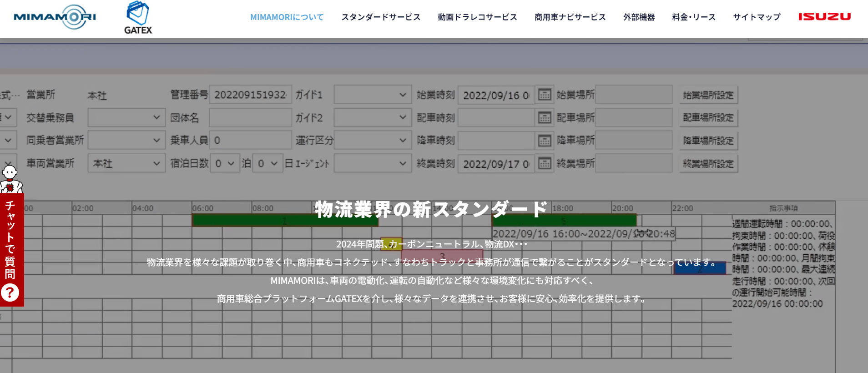Click the 管理番号 field showing 202209151932

coord(250,95)
